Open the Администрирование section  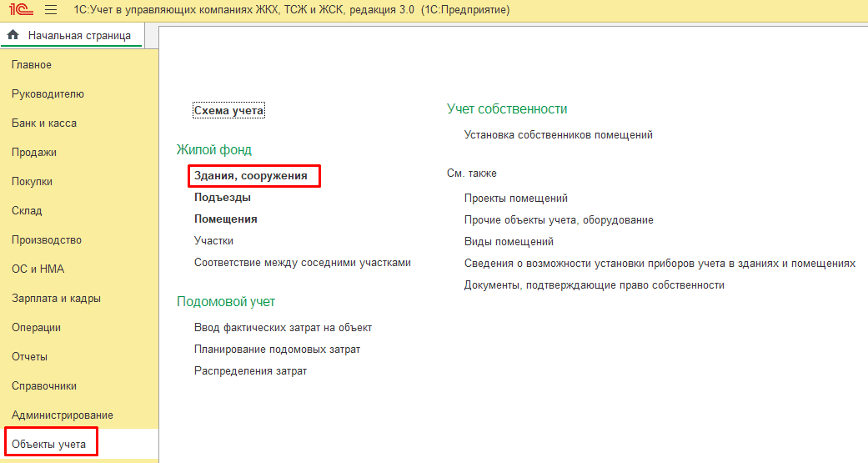(x=63, y=415)
